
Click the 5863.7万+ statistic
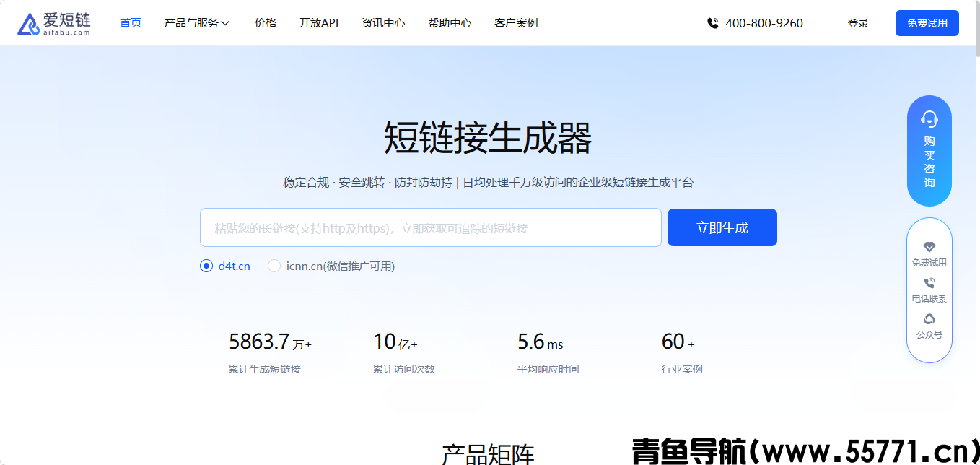(271, 342)
